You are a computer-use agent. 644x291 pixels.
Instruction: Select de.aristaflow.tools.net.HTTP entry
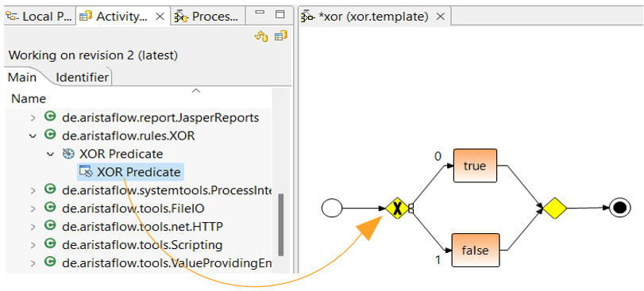coord(142,227)
